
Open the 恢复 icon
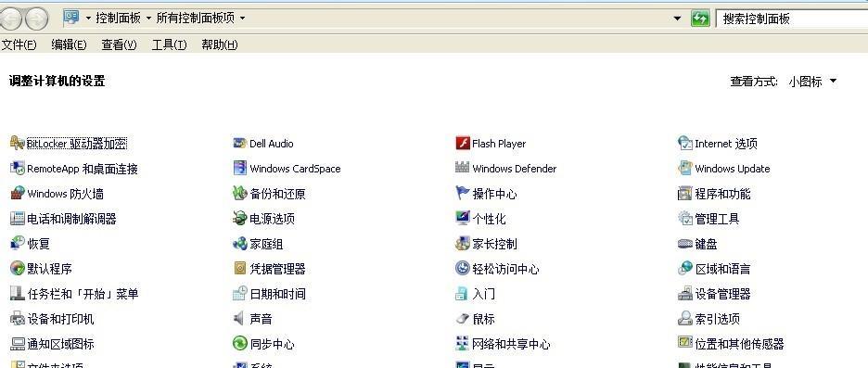[18, 244]
